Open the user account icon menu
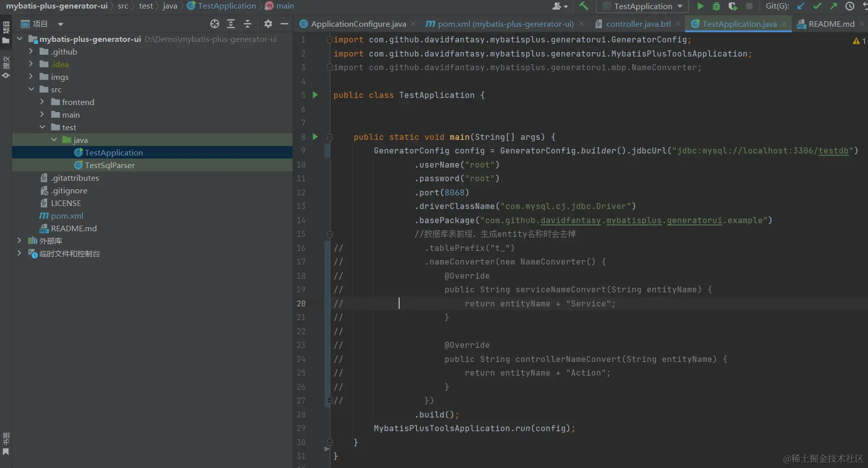Viewport: 868px width, 468px height. point(560,6)
